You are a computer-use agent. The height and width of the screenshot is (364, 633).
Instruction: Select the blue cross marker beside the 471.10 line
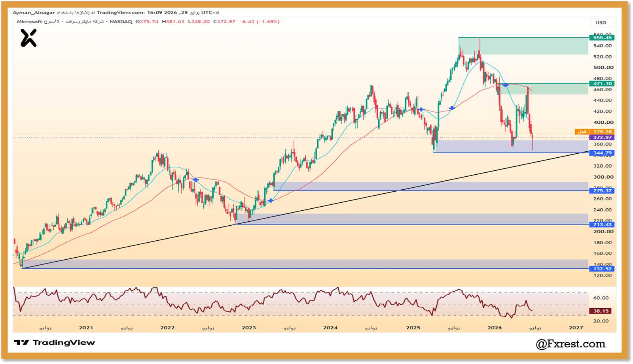click(x=505, y=85)
